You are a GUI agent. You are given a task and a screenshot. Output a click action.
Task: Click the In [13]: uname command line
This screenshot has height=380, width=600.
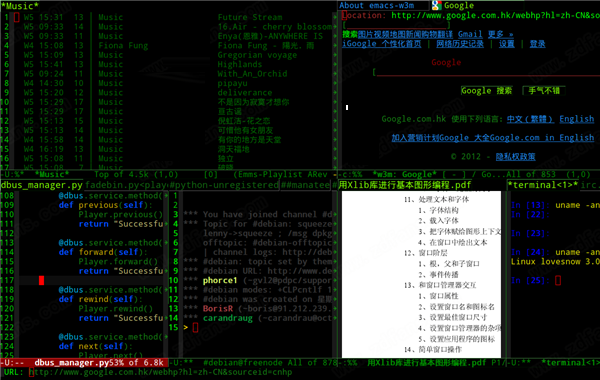(555, 205)
